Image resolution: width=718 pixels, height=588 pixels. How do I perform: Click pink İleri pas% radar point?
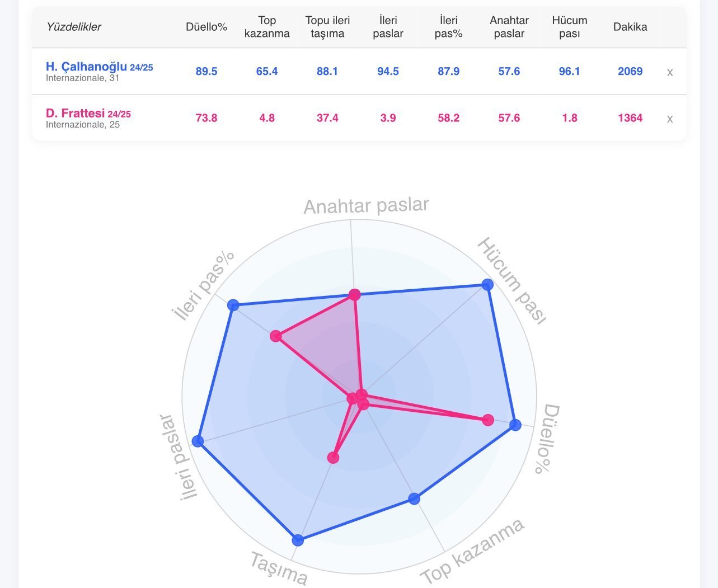[x=275, y=336]
